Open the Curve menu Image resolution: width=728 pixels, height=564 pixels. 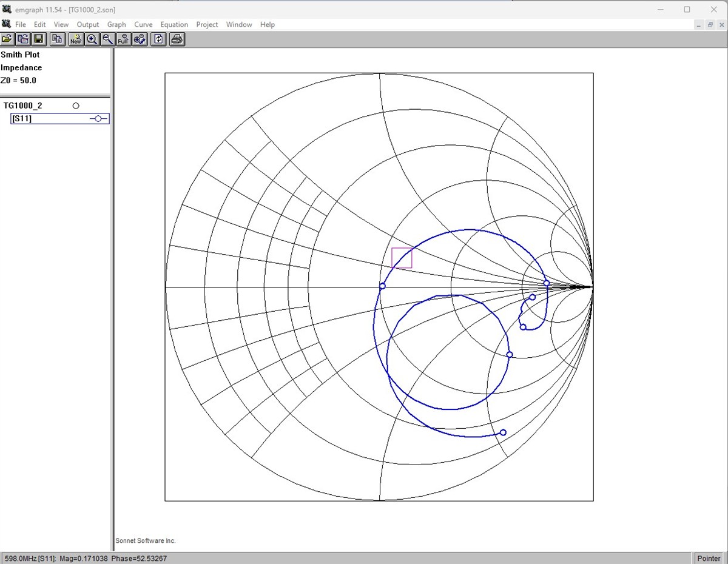(143, 25)
